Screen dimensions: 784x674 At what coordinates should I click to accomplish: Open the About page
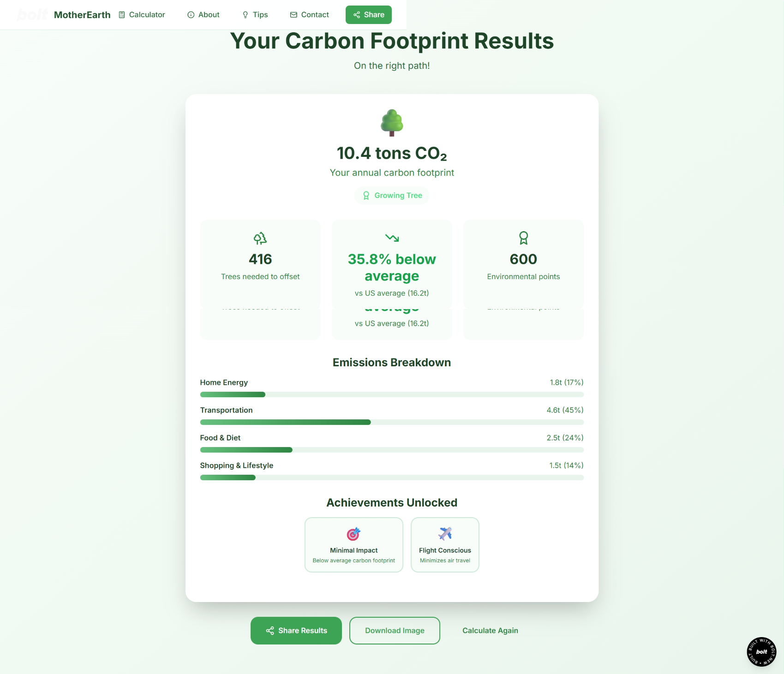click(203, 15)
